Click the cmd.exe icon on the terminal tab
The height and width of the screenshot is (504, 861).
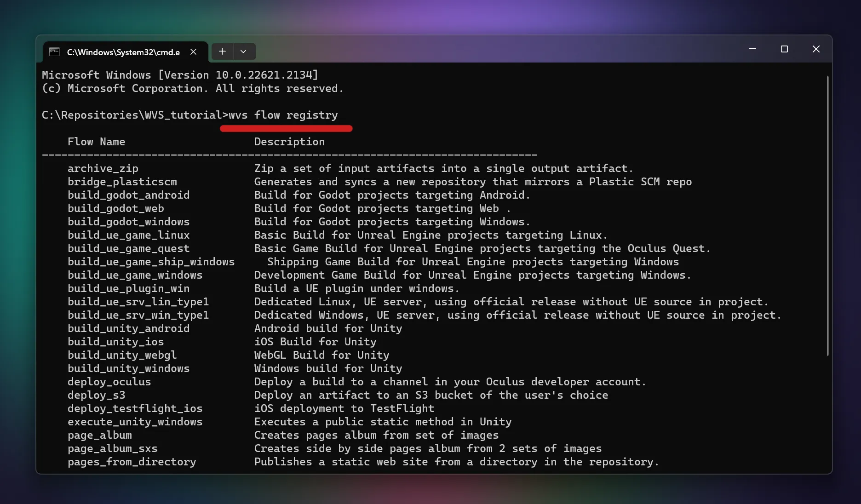point(55,52)
